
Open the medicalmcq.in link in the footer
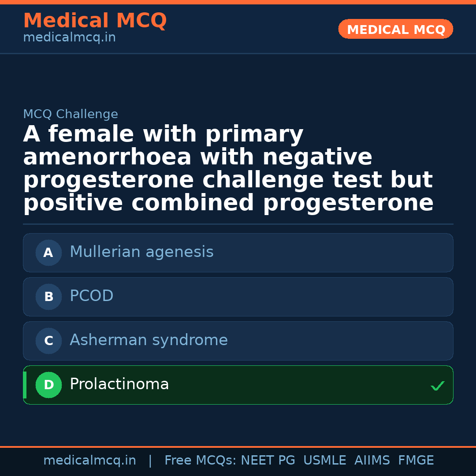tap(89, 461)
